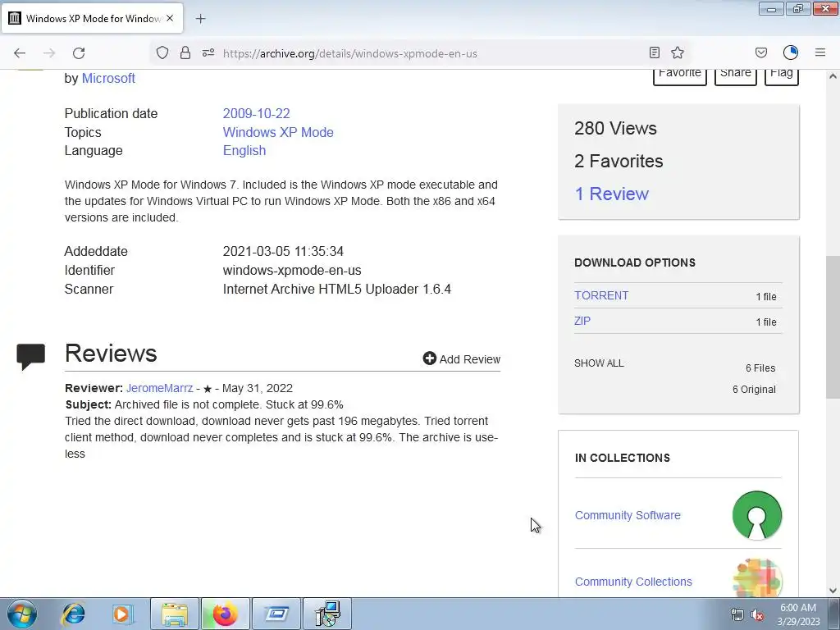Open the taskbar clock and date
This screenshot has height=630, width=840.
click(x=798, y=614)
